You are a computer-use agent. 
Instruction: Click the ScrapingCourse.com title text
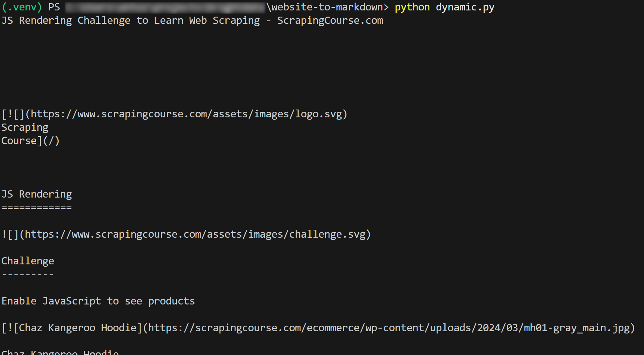[x=330, y=20]
